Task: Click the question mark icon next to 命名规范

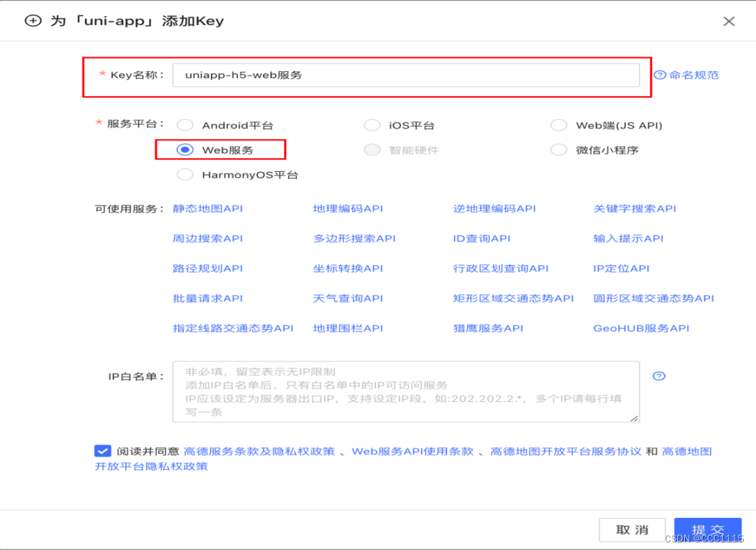Action: point(660,75)
